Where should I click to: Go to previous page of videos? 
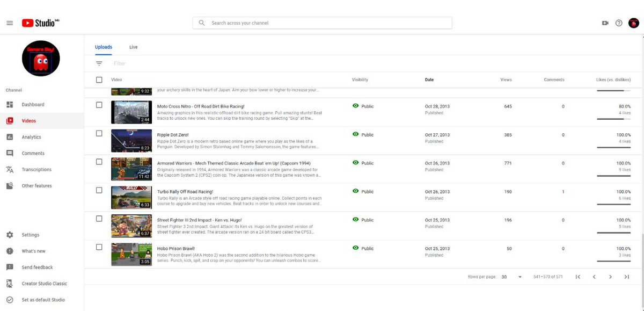point(594,277)
